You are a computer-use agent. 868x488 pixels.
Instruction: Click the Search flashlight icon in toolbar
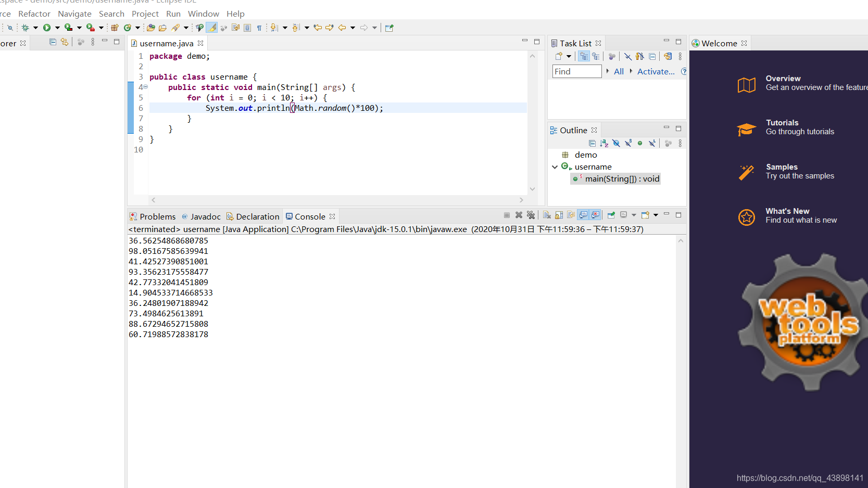pos(175,28)
